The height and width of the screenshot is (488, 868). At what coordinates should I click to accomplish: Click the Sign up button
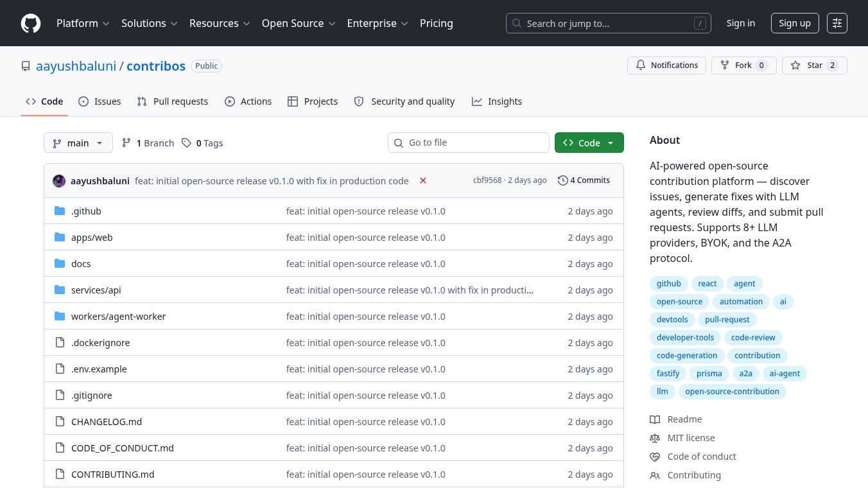794,23
